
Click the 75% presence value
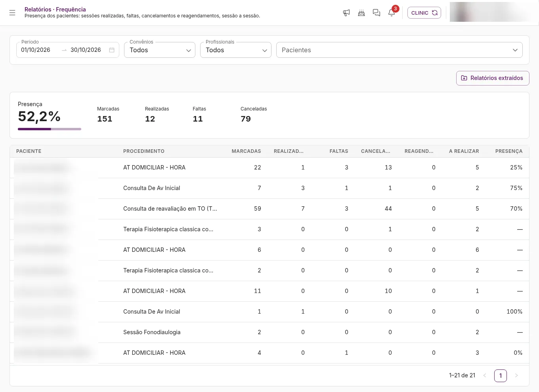[516, 188]
